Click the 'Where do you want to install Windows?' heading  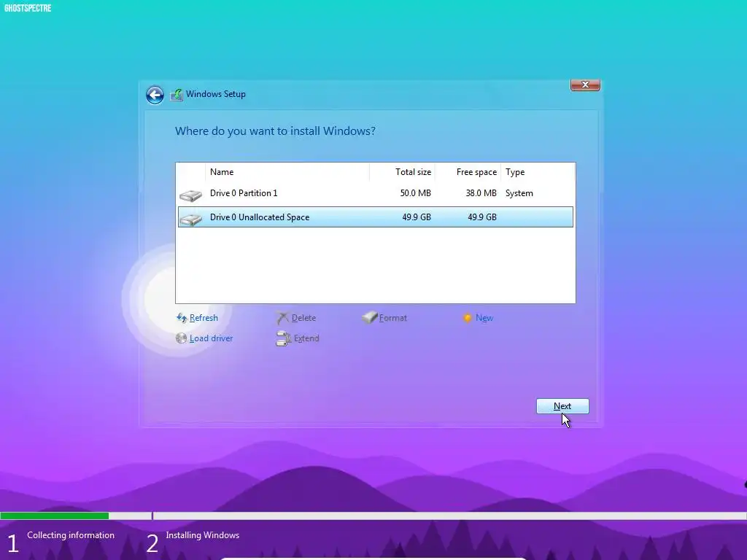click(275, 131)
